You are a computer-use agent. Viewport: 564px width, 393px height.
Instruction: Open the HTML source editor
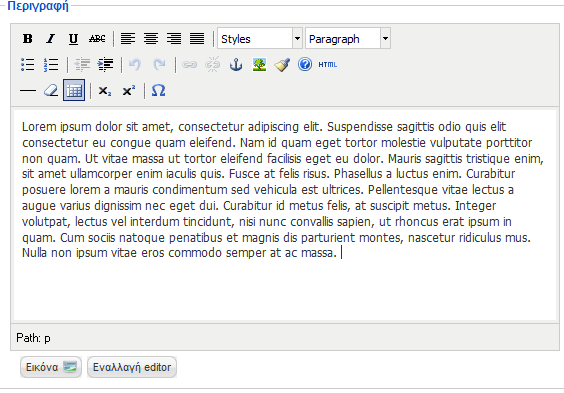[328, 65]
